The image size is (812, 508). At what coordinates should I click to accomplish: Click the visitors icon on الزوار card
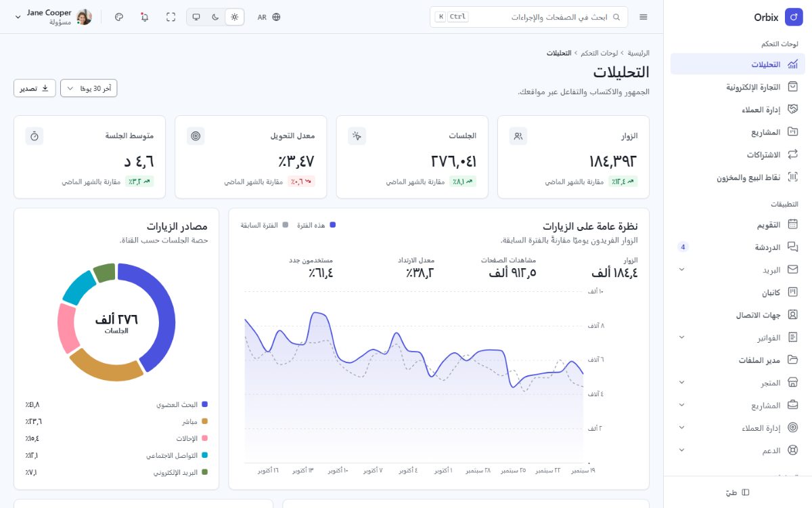(518, 136)
